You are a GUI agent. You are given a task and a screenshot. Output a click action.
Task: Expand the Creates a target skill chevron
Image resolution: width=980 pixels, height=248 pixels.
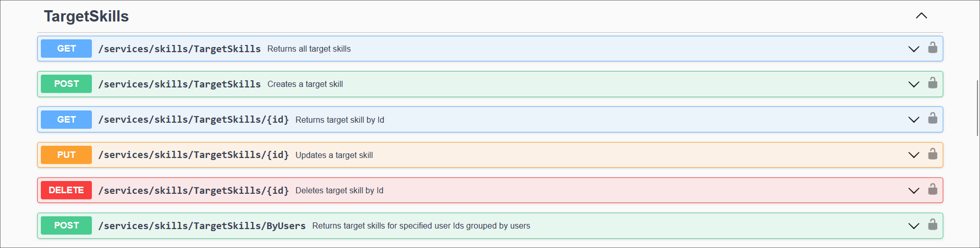914,84
